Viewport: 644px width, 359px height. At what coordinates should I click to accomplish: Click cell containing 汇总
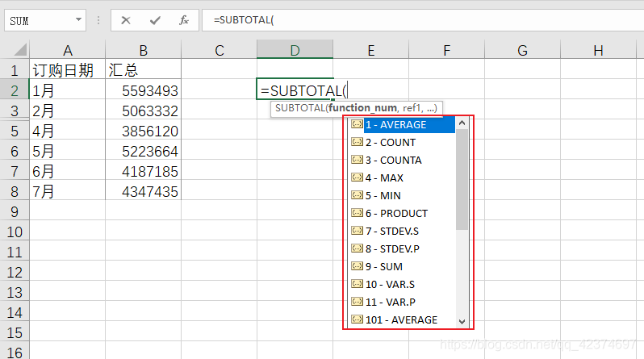coord(144,69)
